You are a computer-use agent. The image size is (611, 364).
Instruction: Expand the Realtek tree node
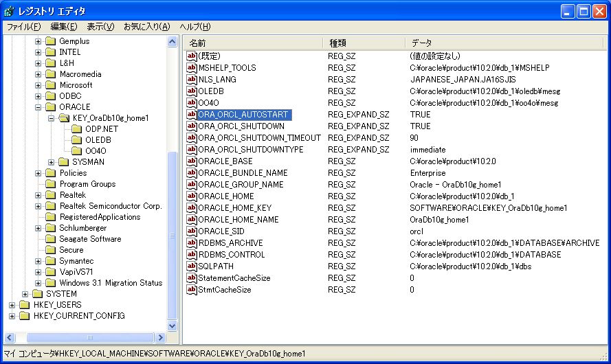[x=38, y=195]
